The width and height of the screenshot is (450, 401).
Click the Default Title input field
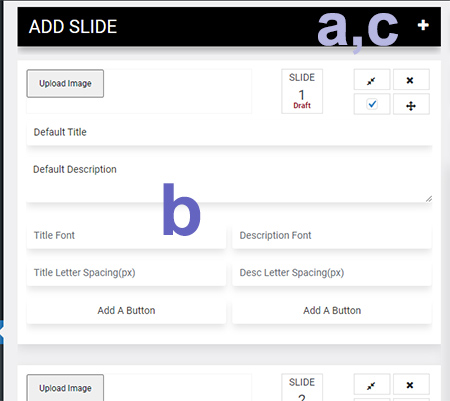[229, 132]
